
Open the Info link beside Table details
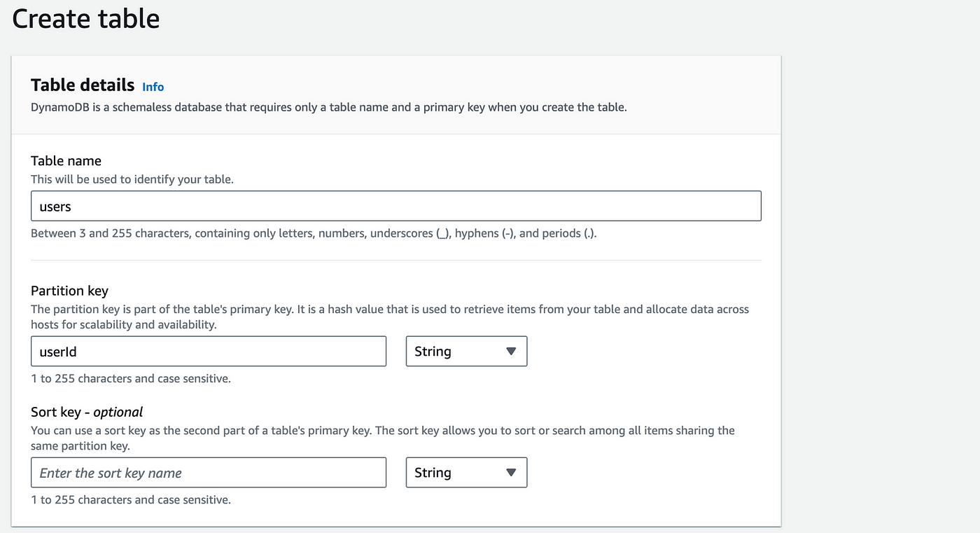(153, 86)
